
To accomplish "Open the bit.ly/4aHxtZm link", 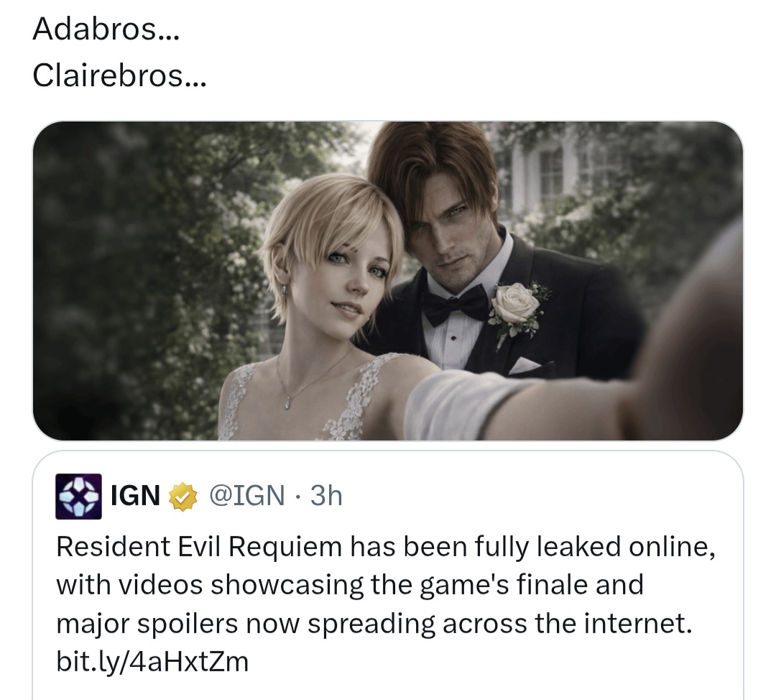I will coord(152,661).
